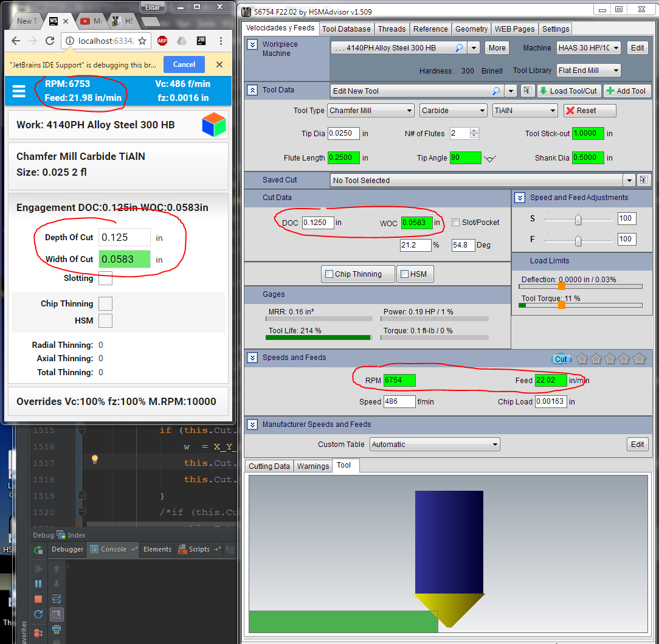Open the Elements tab in the IDE debugger

point(157,549)
